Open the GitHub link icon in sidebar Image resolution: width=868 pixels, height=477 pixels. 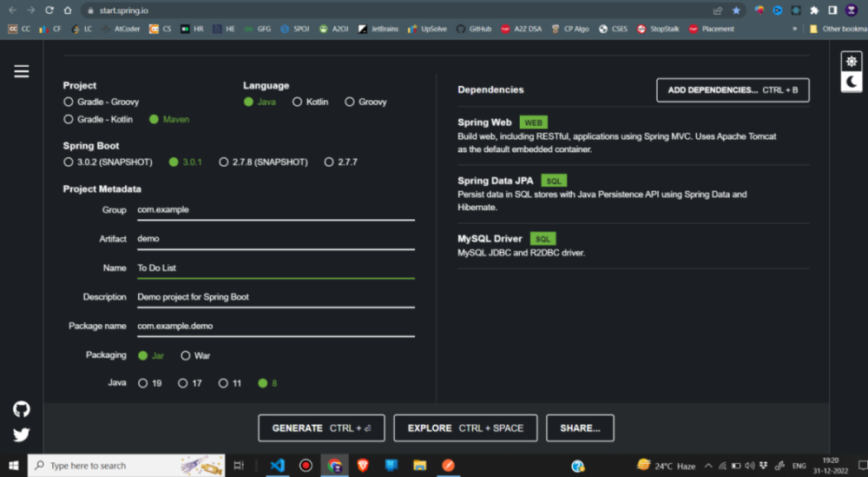coord(22,409)
